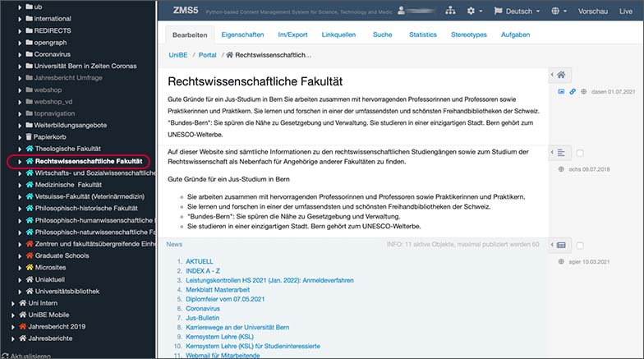Open the sitemap hierarchy icon in header
The height and width of the screenshot is (359, 644).
click(450, 11)
